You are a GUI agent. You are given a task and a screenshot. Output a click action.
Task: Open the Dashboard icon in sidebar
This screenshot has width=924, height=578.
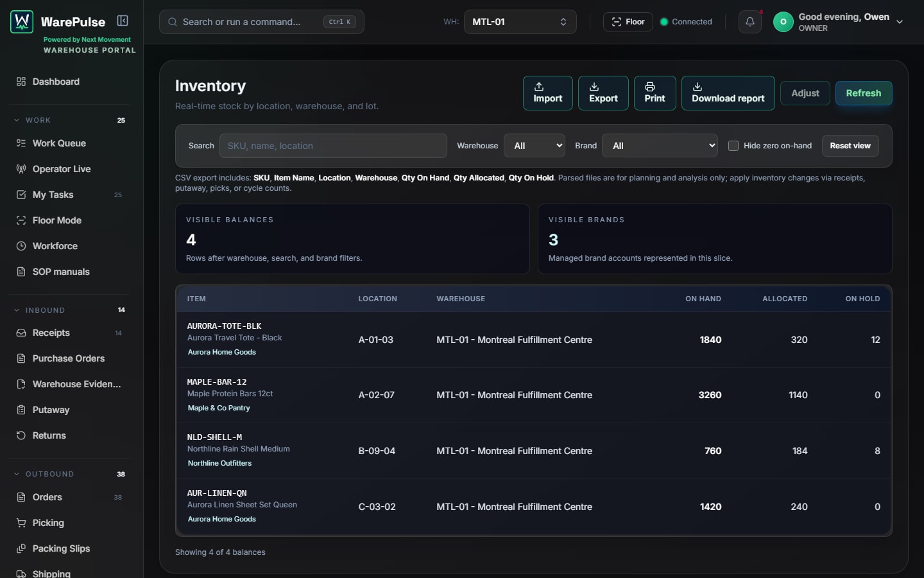21,82
